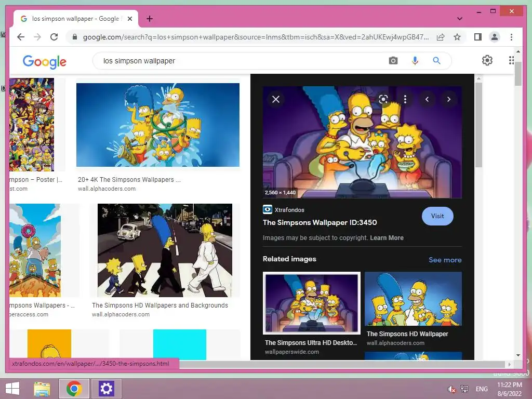Image resolution: width=532 pixels, height=399 pixels.
Task: Open Settings gear app in taskbar
Action: [x=106, y=389]
